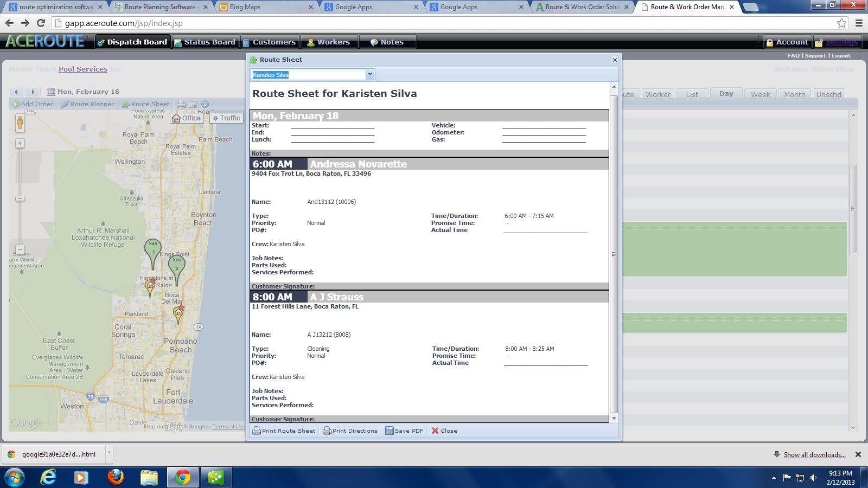
Task: Click Route Planner in dispatch toolbar
Action: [x=87, y=104]
